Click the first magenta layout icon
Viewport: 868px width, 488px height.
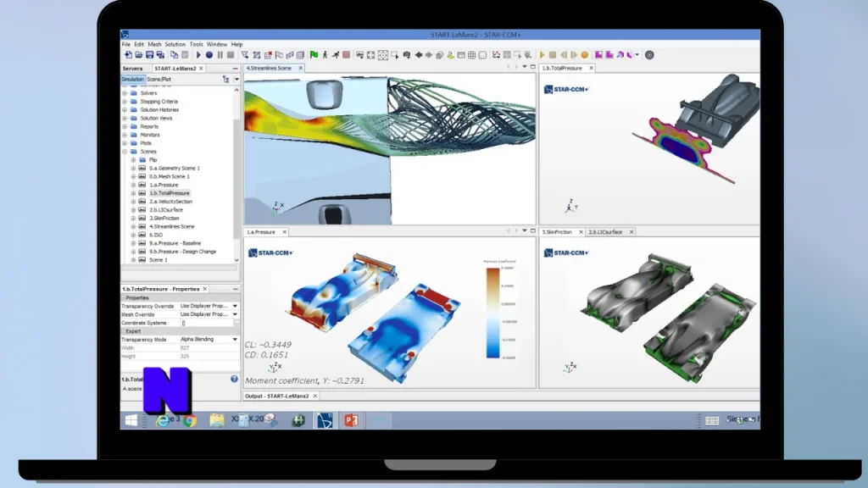pos(598,55)
